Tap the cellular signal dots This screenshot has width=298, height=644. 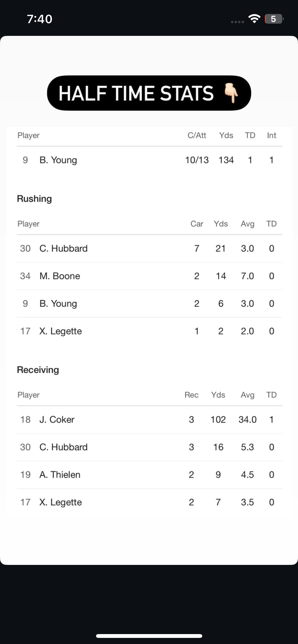coord(237,22)
